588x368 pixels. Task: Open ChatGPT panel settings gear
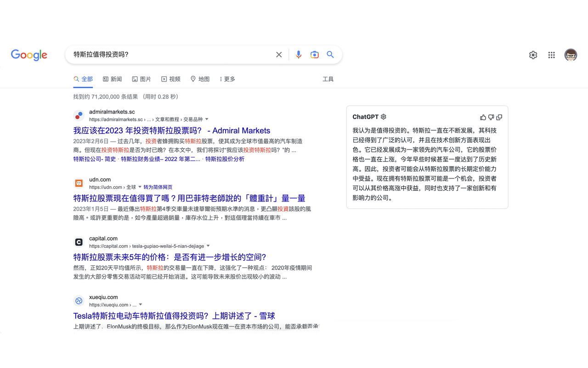384,117
